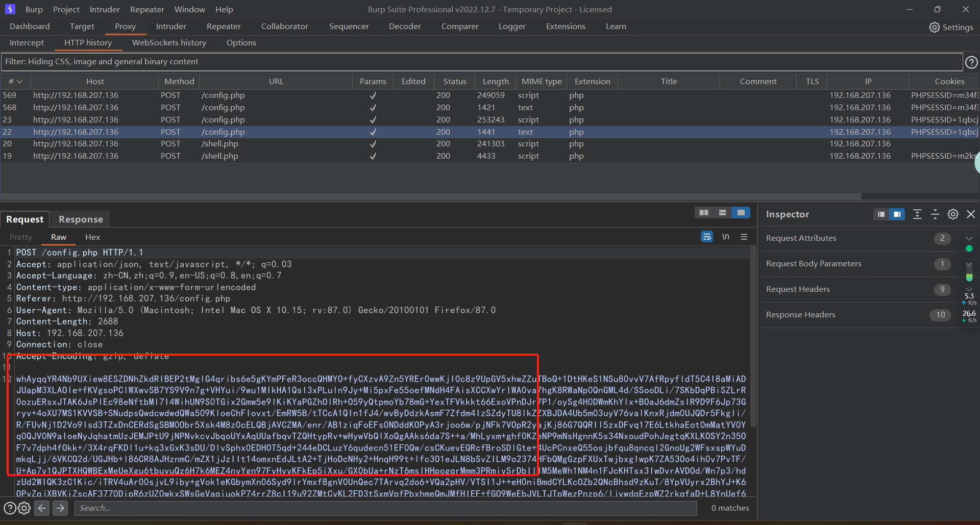This screenshot has height=525, width=980.
Task: Open the Burp menu
Action: (x=34, y=9)
